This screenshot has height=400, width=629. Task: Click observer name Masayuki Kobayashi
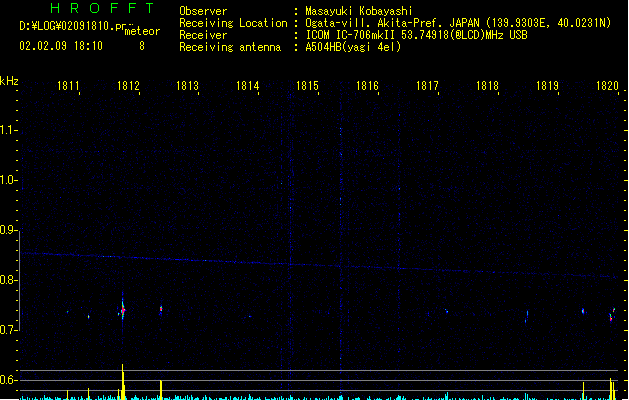(359, 11)
